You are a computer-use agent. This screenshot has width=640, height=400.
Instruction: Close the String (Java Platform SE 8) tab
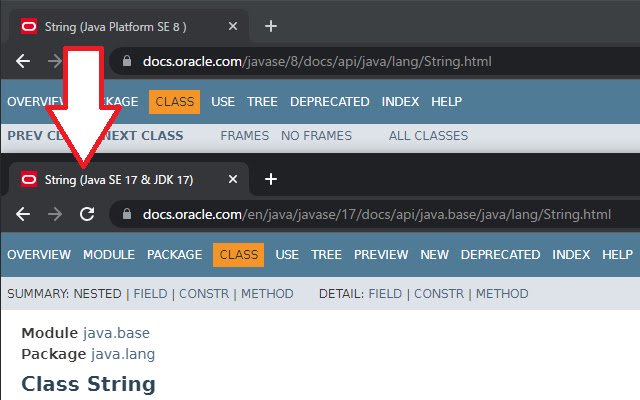point(233,27)
